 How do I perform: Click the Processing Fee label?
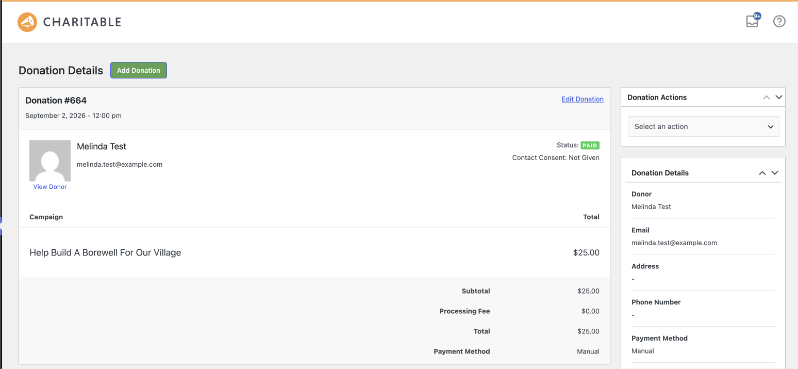pos(465,311)
